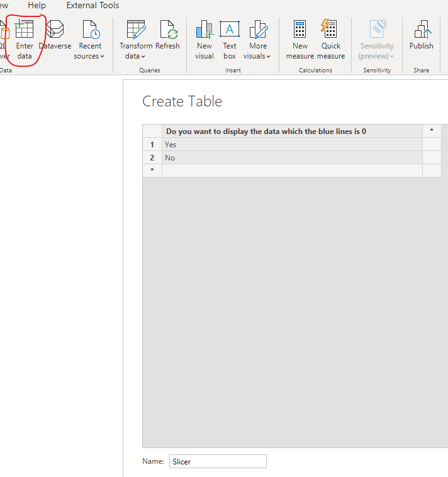Viewport: 448px width, 477px height.
Task: Select the column header about blue lines
Action: point(293,131)
